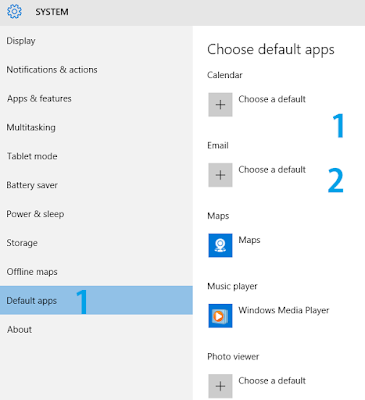Click the Photo viewer category label
Screen dimensions: 365x400
coord(233,357)
